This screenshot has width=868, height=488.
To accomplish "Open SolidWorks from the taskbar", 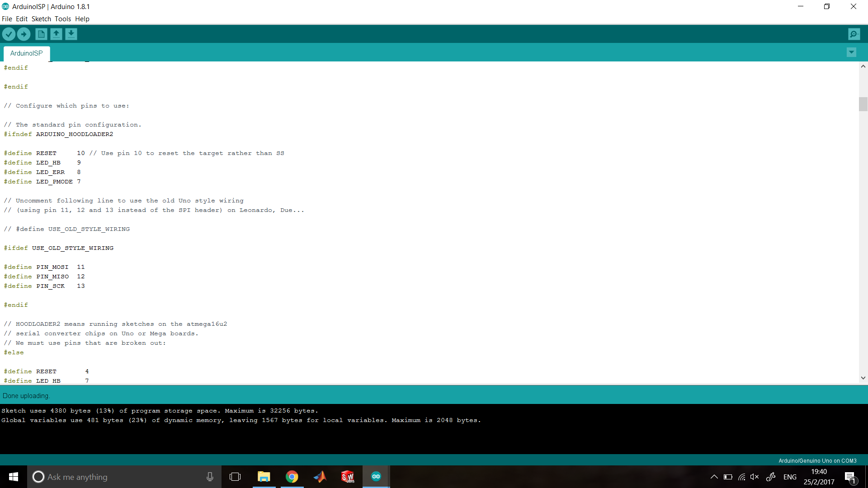I will (x=348, y=477).
